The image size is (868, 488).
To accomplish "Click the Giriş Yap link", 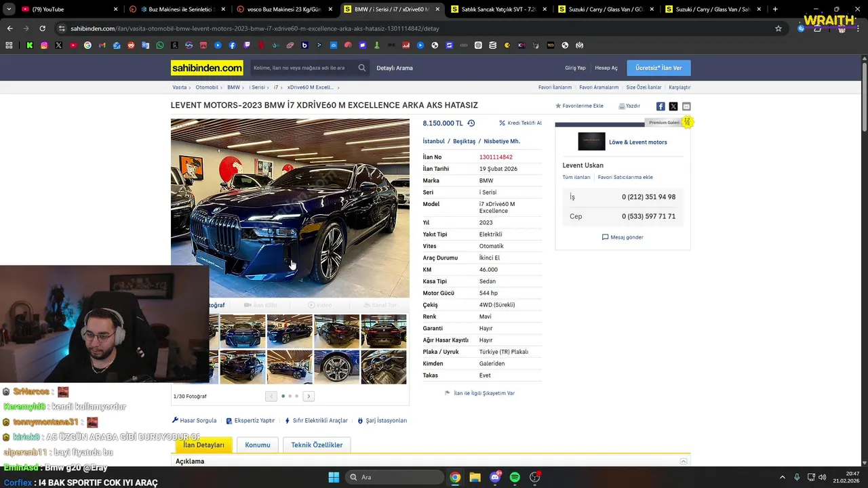I will tap(575, 68).
